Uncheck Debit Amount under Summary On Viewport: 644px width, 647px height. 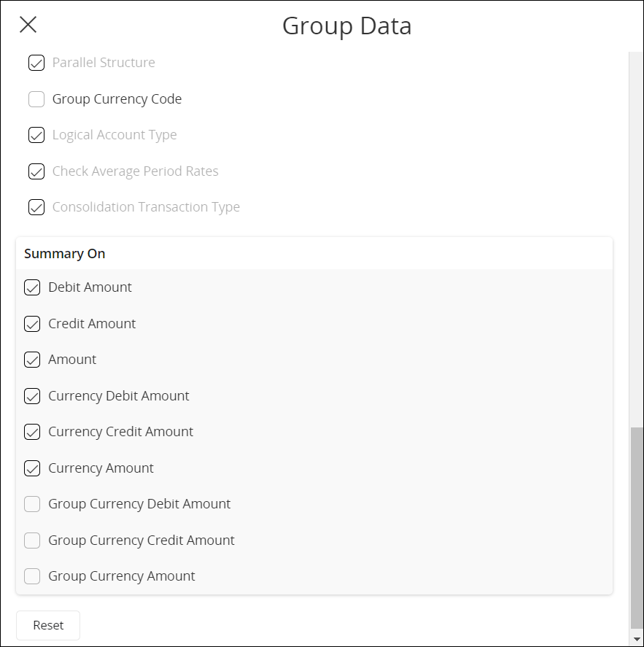tap(32, 287)
